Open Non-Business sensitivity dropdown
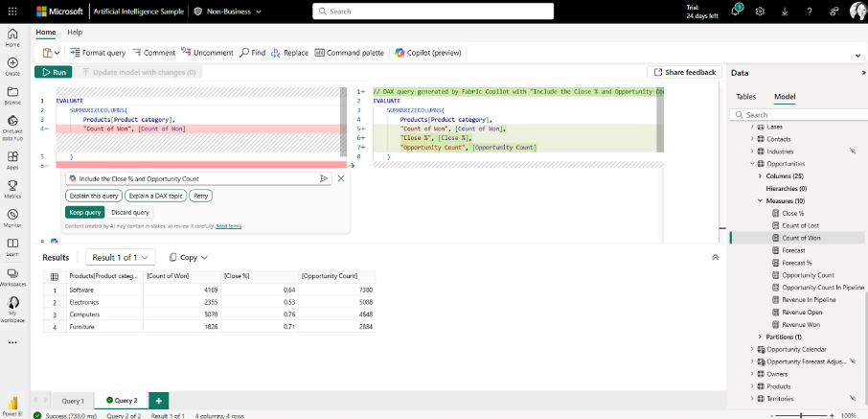 [228, 12]
